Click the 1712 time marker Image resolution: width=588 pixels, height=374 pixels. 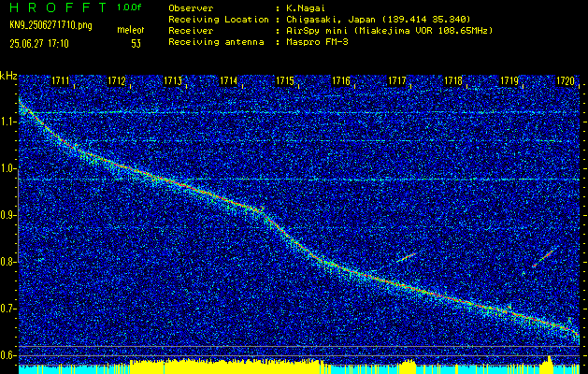pos(116,80)
